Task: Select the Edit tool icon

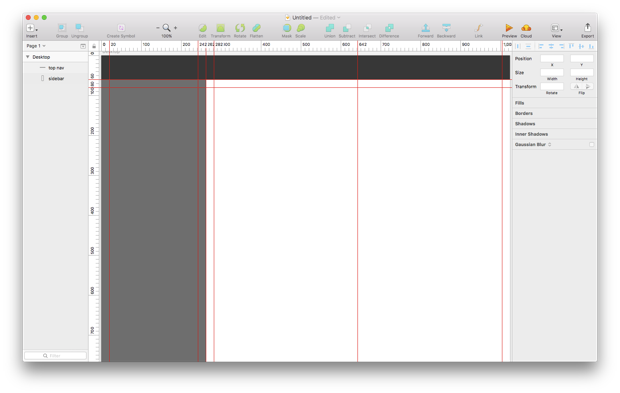Action: [x=202, y=28]
